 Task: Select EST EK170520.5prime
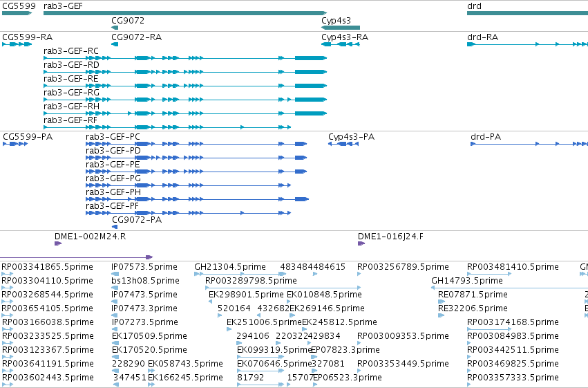[x=150, y=350]
